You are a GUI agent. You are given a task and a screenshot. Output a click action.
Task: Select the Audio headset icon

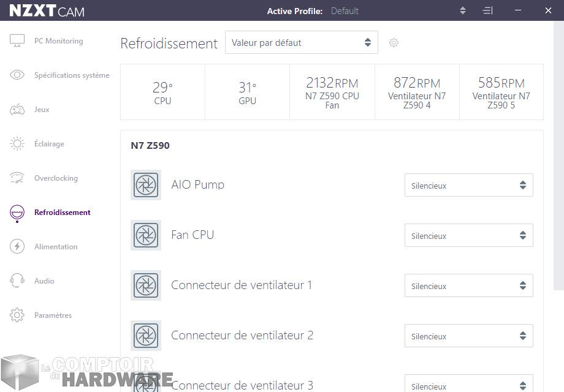[17, 281]
